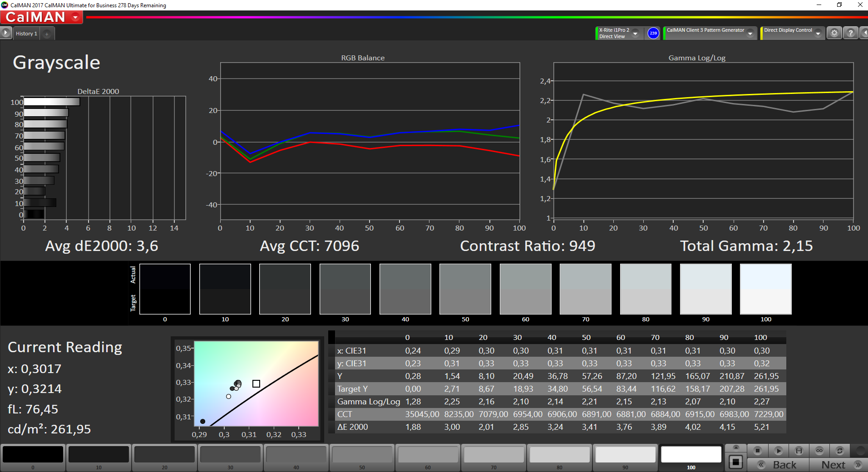Click the stop measurement icon
The image size is (868, 472).
click(x=757, y=451)
